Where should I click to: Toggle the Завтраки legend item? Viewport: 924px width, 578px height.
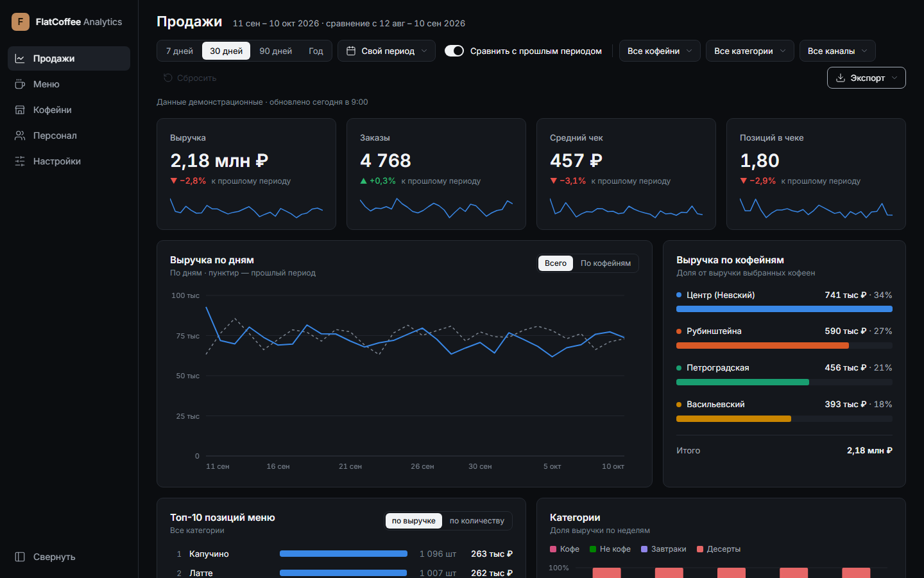point(663,549)
